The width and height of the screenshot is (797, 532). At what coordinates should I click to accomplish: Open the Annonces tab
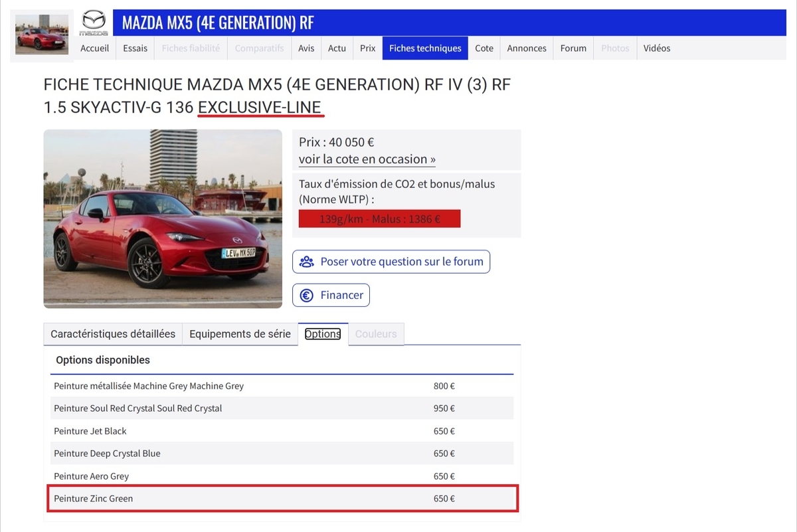(527, 48)
